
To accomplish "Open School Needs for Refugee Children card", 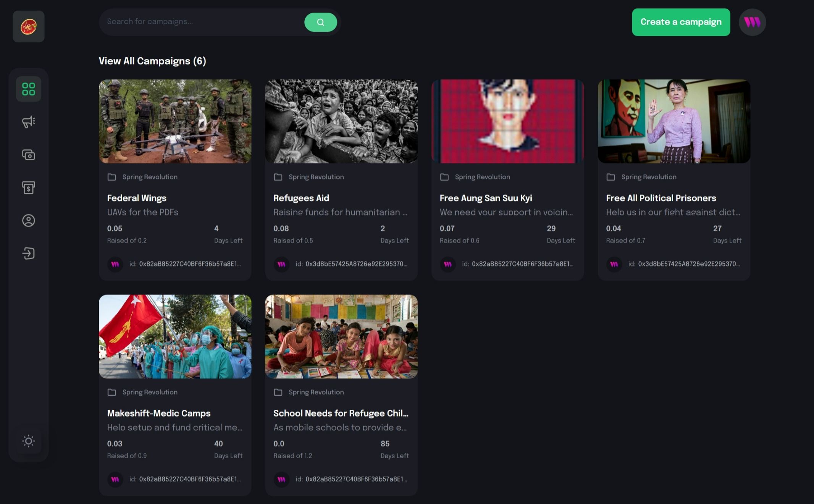I will click(x=341, y=413).
